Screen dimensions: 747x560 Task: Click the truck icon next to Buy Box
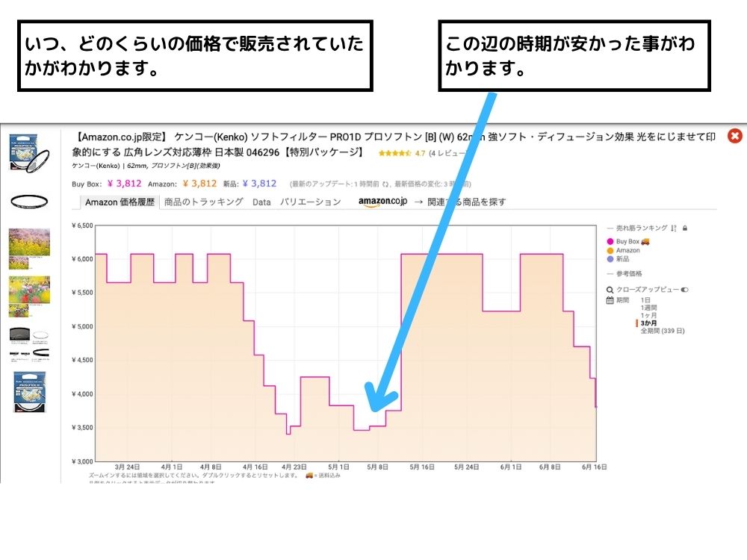coord(645,241)
